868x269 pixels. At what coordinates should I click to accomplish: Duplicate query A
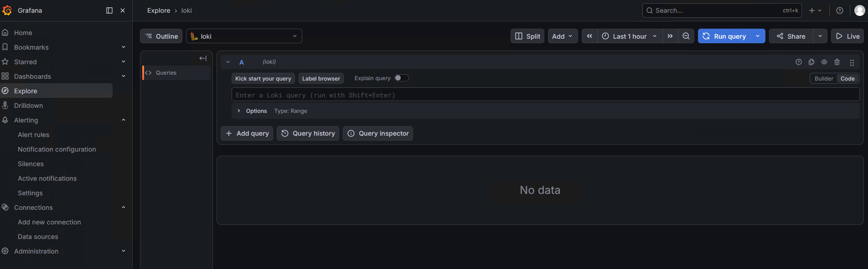click(x=811, y=62)
